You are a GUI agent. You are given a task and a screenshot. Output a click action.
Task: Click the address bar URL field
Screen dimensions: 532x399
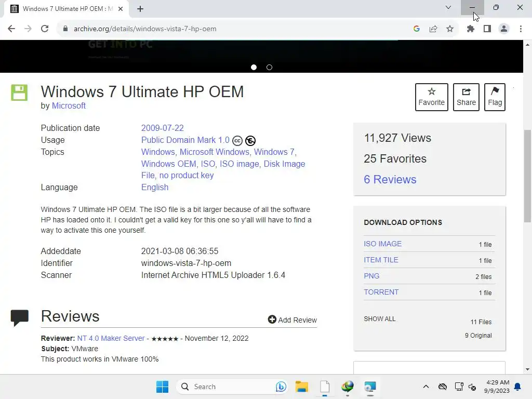coord(237,29)
